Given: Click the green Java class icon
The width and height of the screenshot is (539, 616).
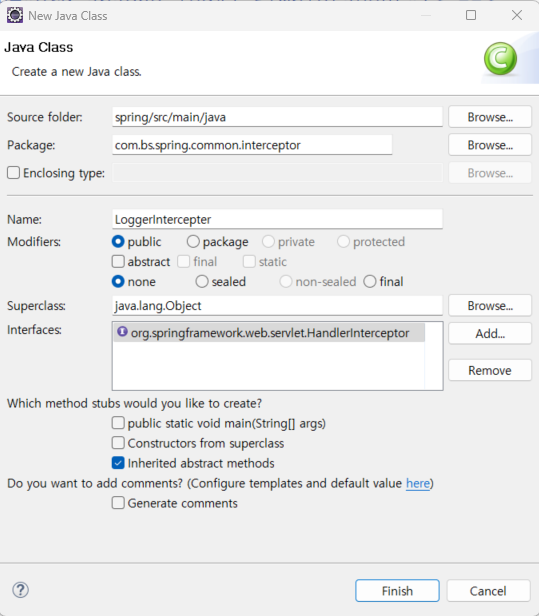Looking at the screenshot, I should 500,59.
